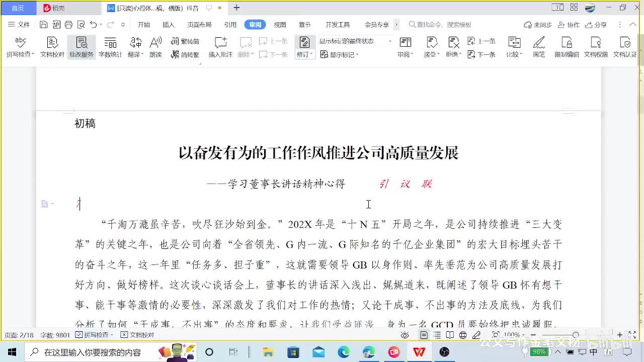Screen dimensions: 644x362
Task: Start 朗读 read aloud
Action: point(155,47)
